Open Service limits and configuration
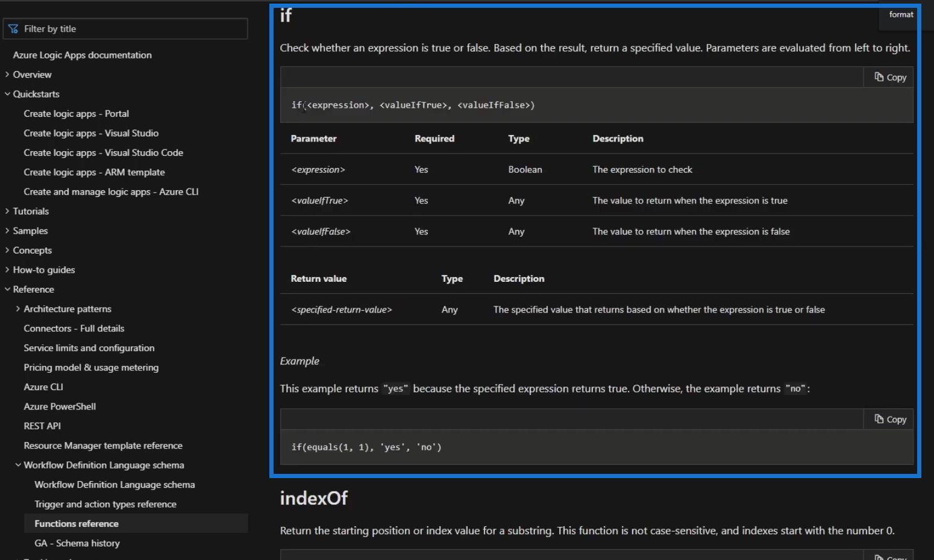The width and height of the screenshot is (934, 560). point(89,348)
